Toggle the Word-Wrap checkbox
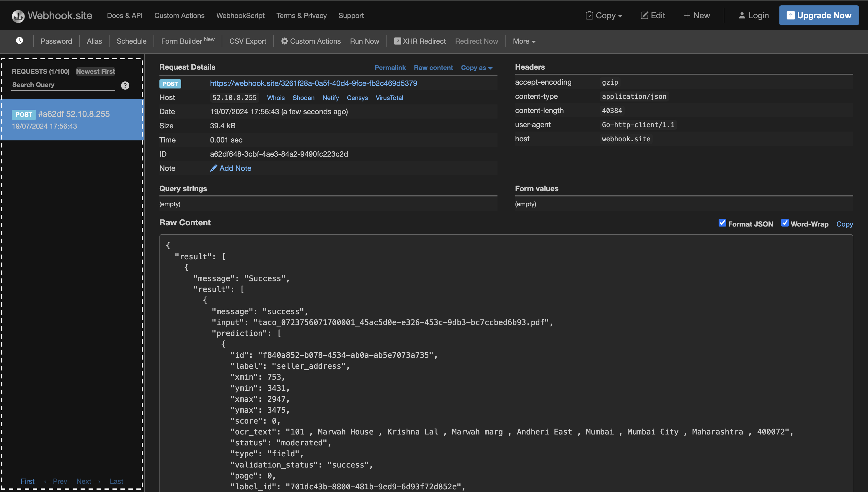 click(x=785, y=223)
